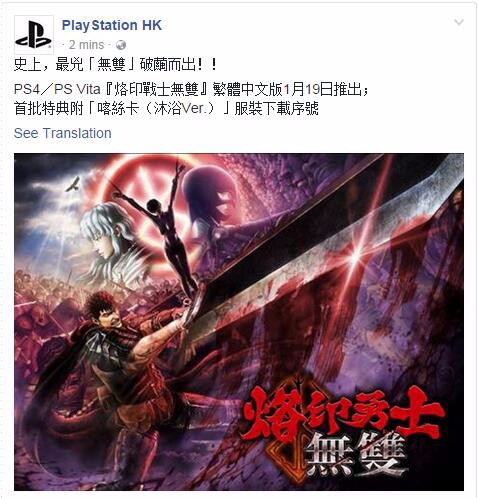Visit the PlayStation HK page name
The image size is (478, 498).
click(112, 25)
